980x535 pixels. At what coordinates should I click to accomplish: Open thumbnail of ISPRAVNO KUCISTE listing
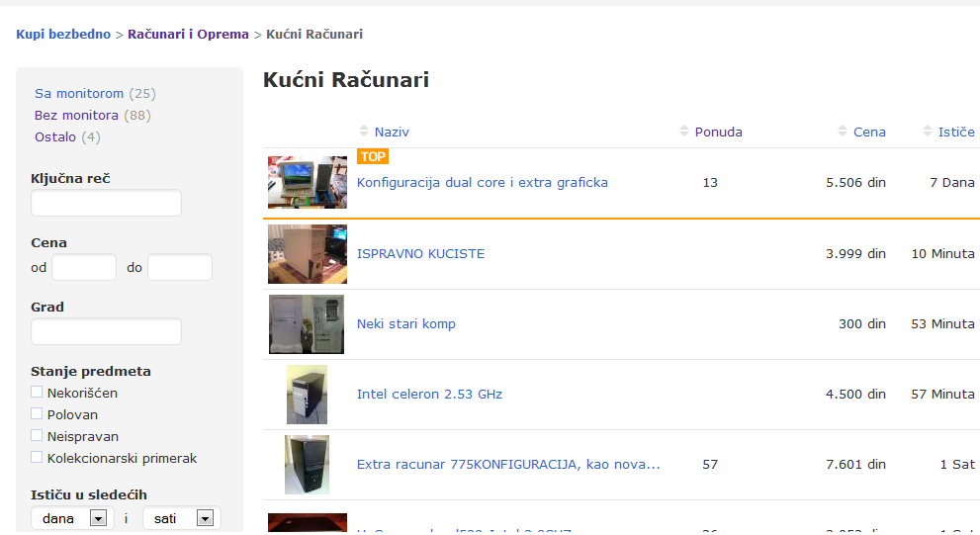pyautogui.click(x=307, y=254)
